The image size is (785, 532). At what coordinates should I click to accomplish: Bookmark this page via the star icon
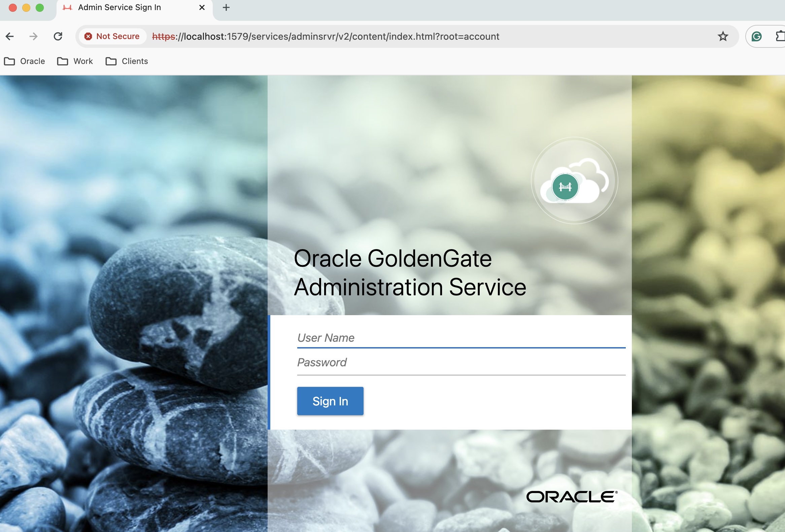click(723, 36)
